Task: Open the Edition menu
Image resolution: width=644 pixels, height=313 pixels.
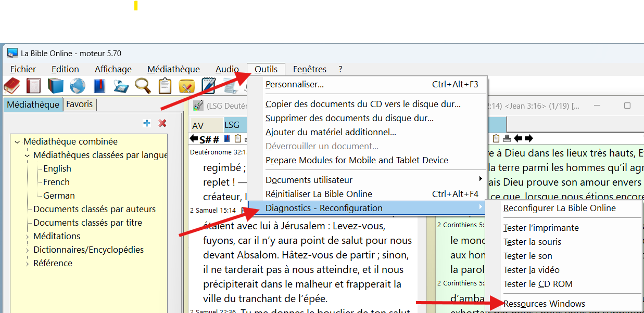Action: (66, 69)
